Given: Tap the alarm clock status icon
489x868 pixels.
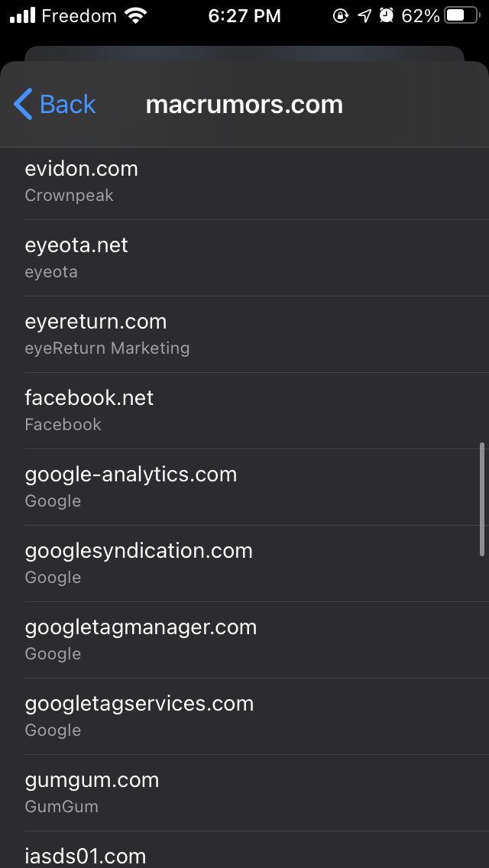Looking at the screenshot, I should point(387,15).
